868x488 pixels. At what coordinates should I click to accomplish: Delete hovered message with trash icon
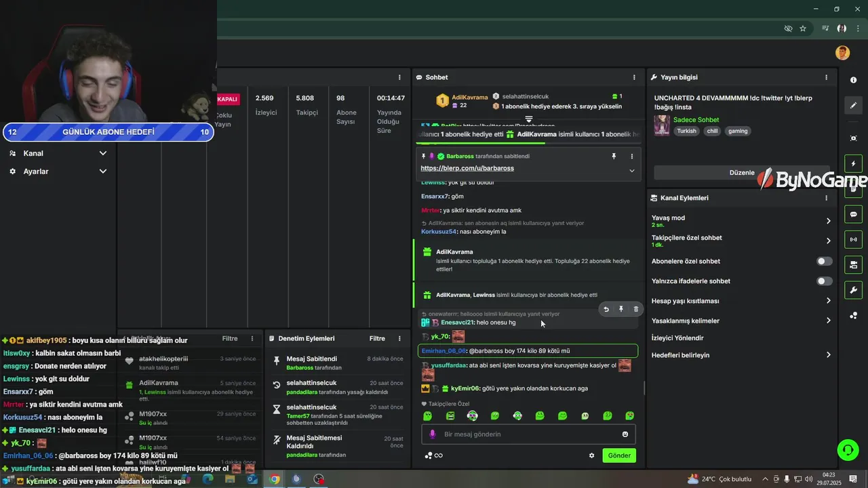(x=635, y=309)
